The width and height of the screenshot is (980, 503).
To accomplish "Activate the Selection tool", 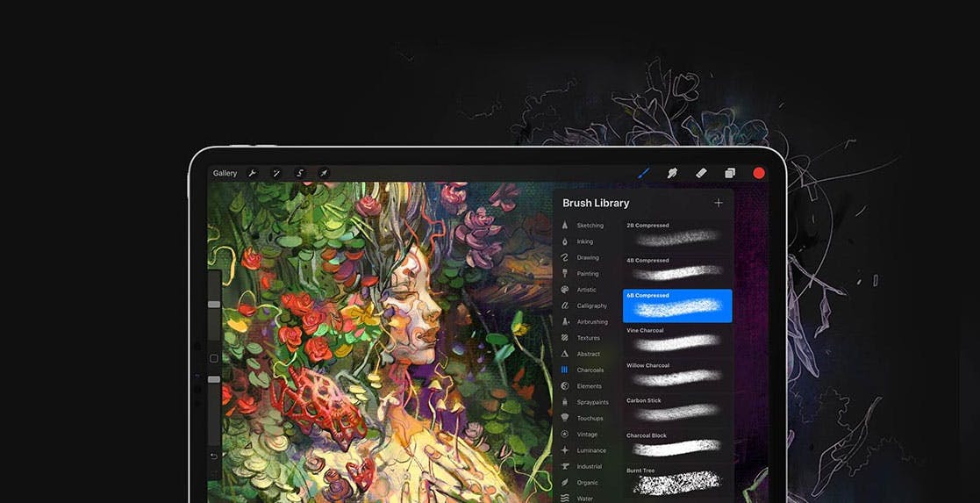I will 300,173.
